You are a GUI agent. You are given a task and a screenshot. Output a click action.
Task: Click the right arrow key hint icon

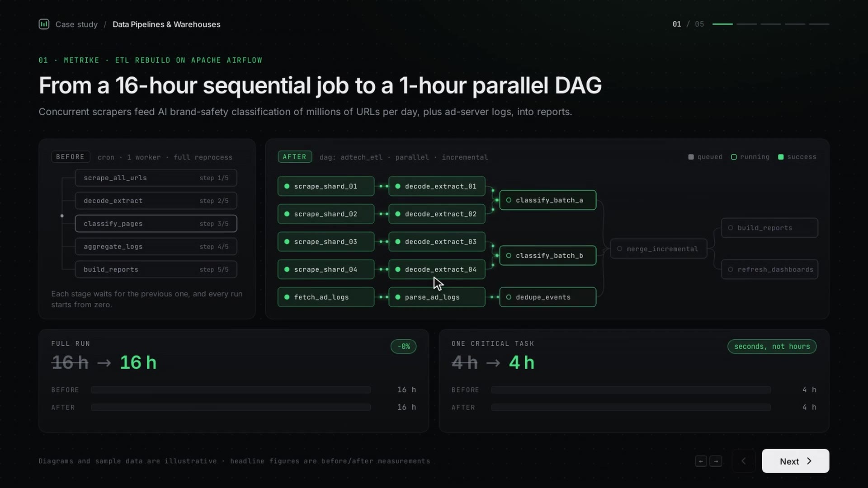[x=716, y=461]
